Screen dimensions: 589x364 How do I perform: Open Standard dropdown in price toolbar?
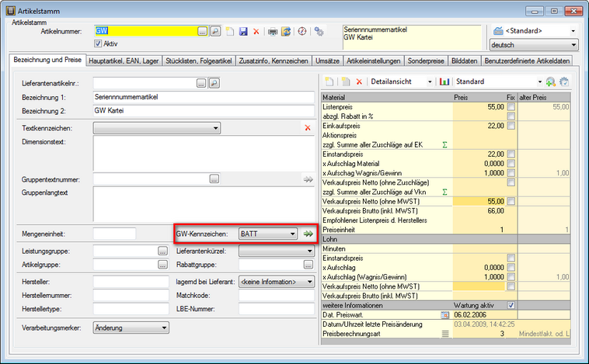coord(540,81)
